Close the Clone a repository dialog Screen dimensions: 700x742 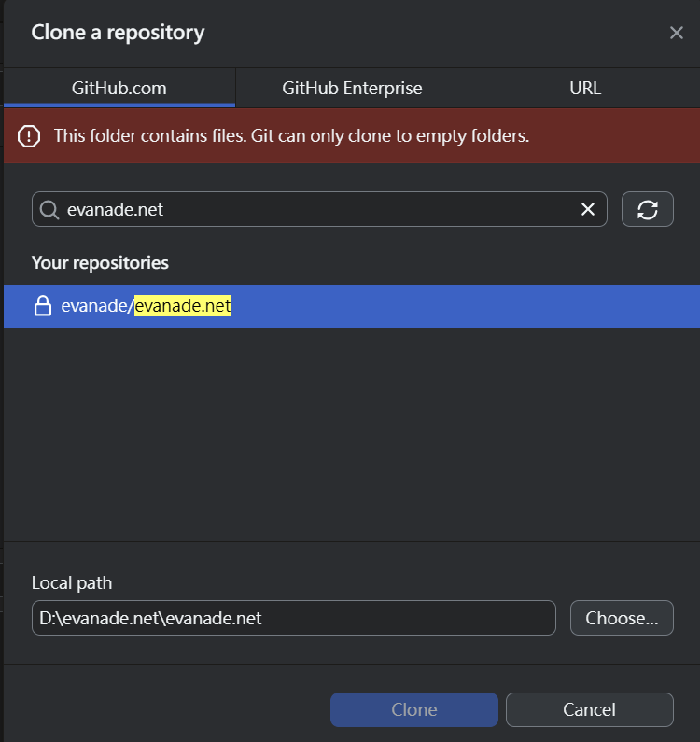[x=677, y=33]
